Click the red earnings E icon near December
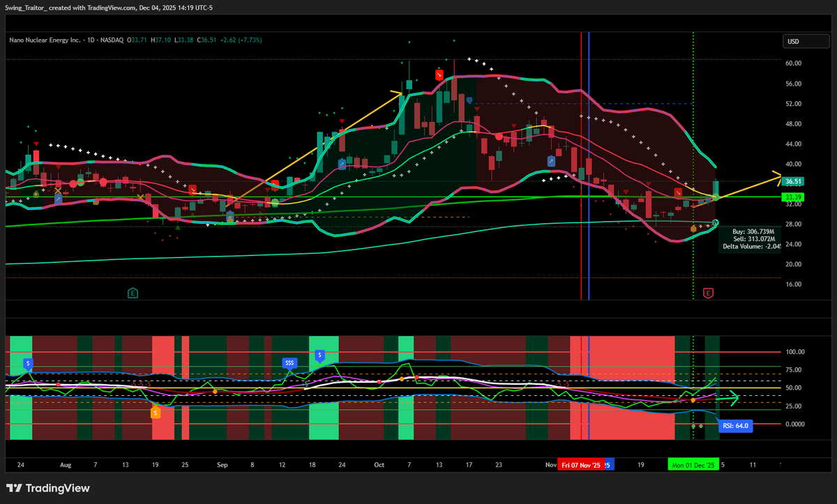 coord(709,293)
